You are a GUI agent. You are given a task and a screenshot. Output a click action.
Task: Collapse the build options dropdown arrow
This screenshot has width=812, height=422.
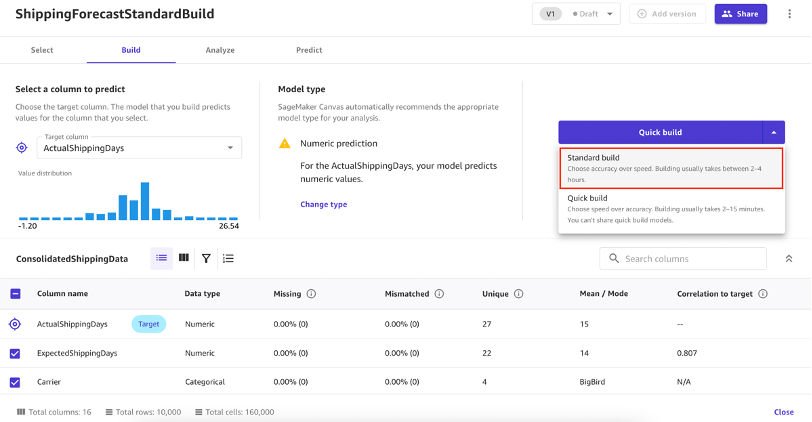[773, 132]
